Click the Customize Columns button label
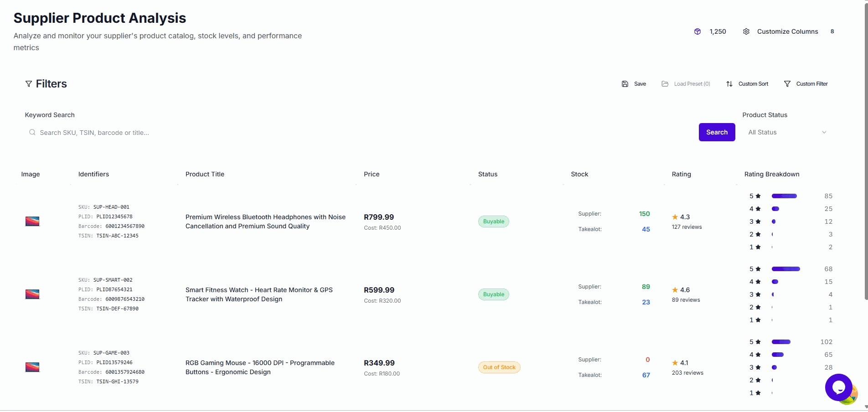This screenshot has height=412, width=868. coord(788,31)
